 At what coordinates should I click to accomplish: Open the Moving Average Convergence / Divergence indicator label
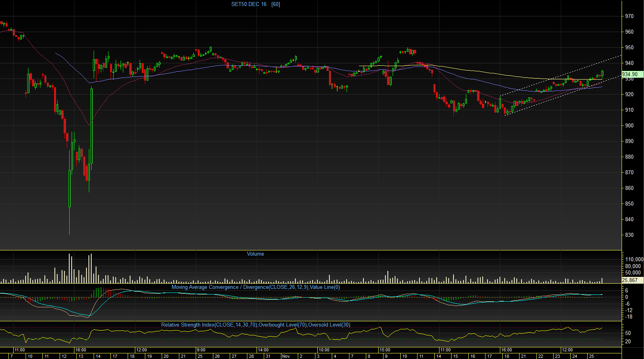pos(255,287)
